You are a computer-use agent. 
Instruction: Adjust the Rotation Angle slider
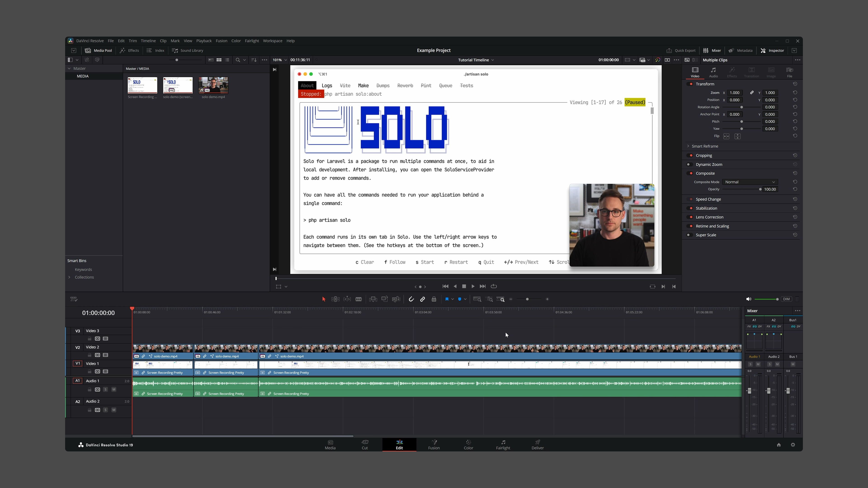point(741,107)
